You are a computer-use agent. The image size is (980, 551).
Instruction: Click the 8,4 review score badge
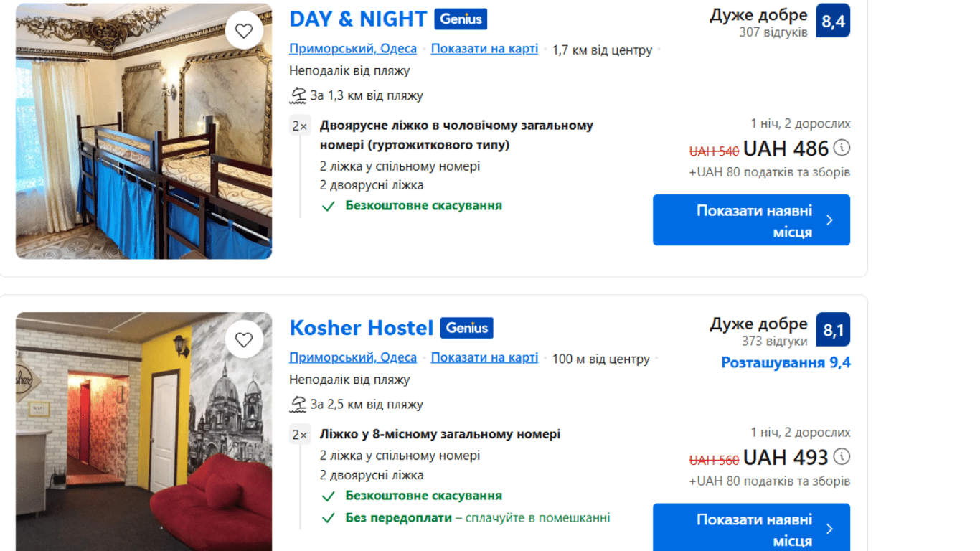833,21
